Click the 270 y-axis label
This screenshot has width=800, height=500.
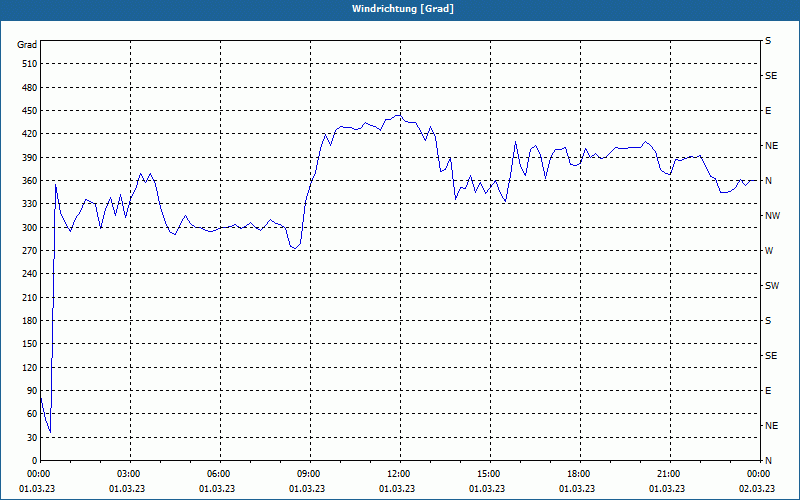30,251
